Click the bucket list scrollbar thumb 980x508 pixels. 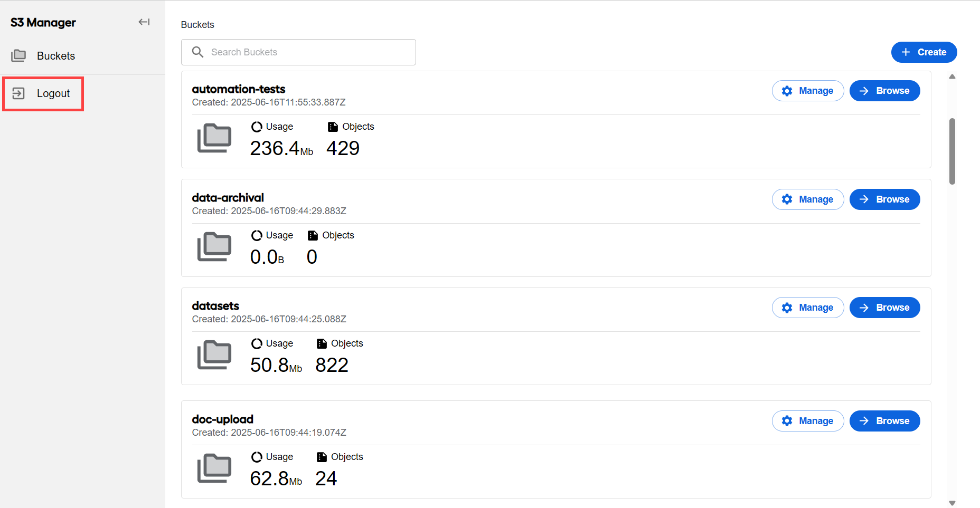[x=952, y=151]
